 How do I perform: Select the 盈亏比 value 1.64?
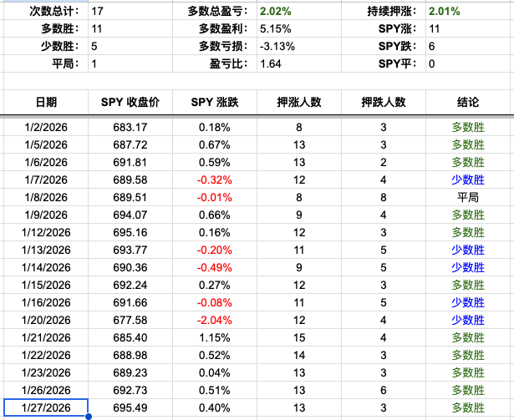tap(299, 63)
